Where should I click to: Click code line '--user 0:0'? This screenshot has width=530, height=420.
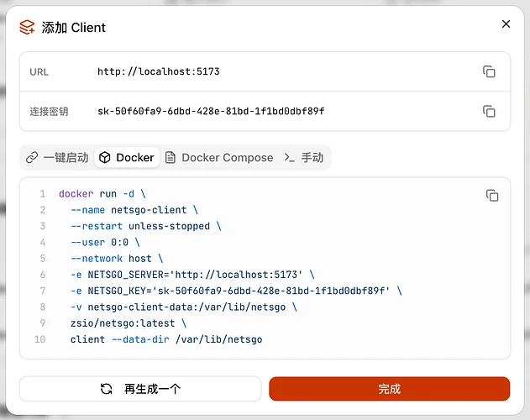point(105,243)
